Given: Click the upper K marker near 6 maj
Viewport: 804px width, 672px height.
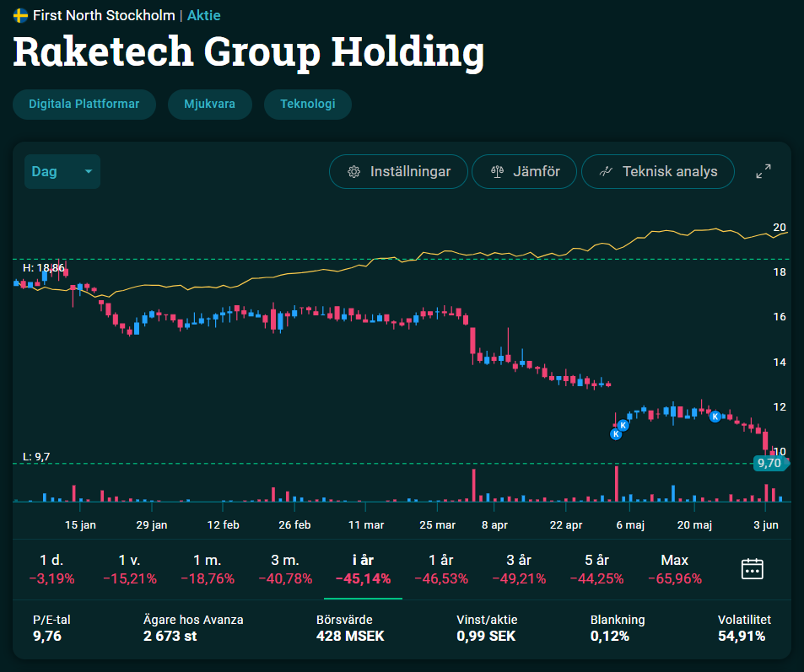Looking at the screenshot, I should (x=623, y=426).
